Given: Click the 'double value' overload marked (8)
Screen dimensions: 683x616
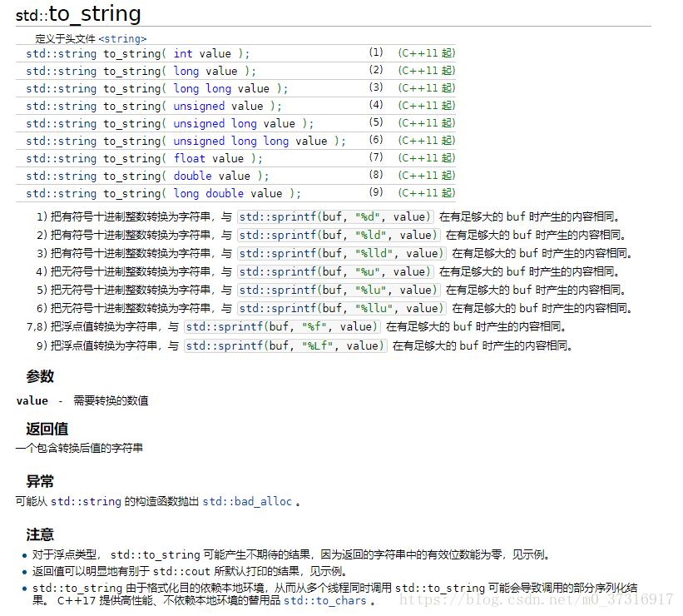Looking at the screenshot, I should (147, 176).
